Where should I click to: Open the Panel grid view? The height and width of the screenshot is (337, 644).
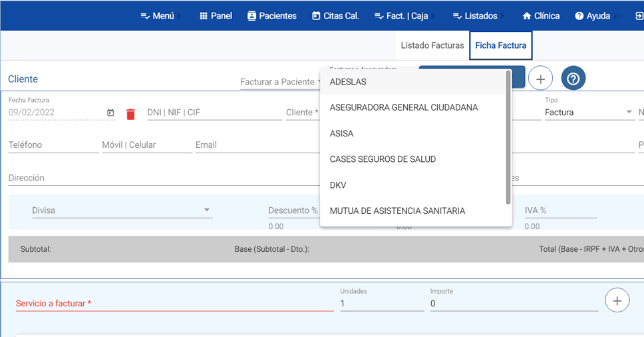coord(216,15)
